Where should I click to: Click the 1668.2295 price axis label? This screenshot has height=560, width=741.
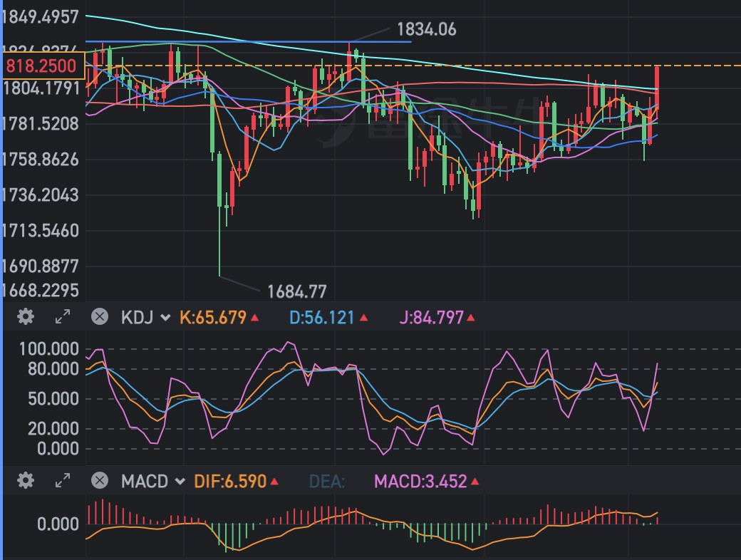point(40,290)
